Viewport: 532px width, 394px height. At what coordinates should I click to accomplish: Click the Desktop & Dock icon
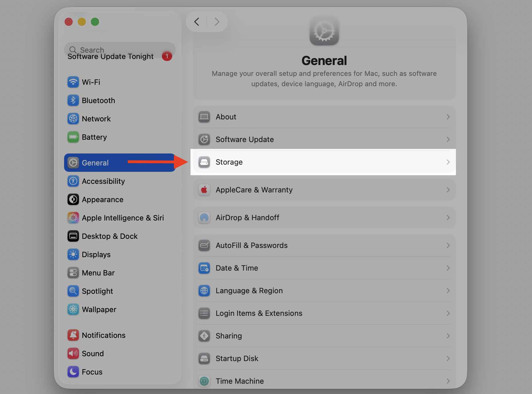tap(73, 236)
